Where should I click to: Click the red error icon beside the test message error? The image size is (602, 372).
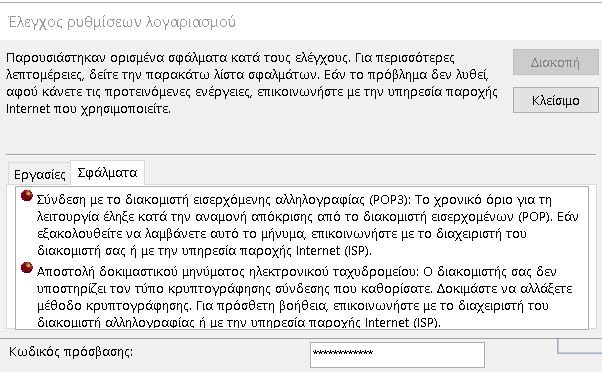[x=26, y=267]
